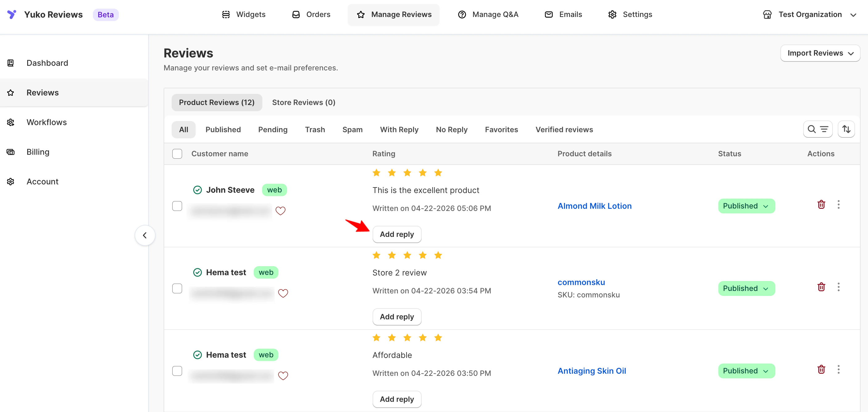868x412 pixels.
Task: Show Verified reviews filter
Action: 564,130
